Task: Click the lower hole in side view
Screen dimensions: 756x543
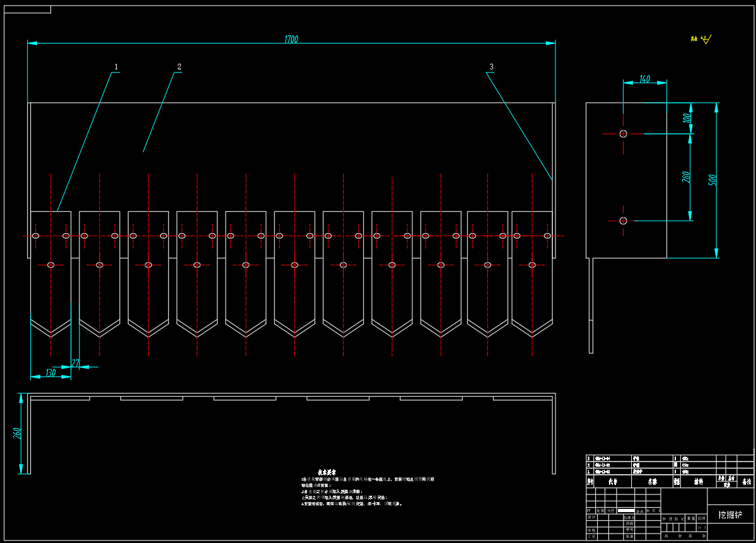Action: (623, 221)
